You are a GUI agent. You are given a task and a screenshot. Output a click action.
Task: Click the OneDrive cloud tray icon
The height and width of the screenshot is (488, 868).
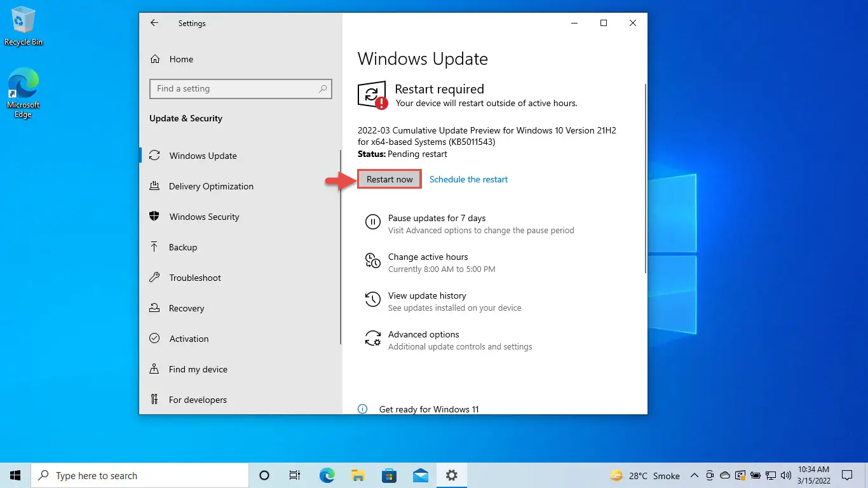(725, 475)
